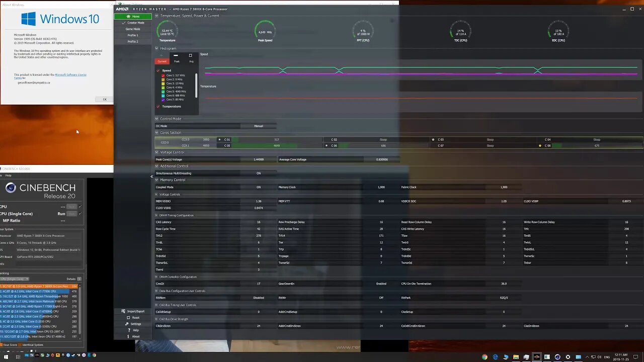
Task: Click the star marker on core C 03
Action: 433,139
